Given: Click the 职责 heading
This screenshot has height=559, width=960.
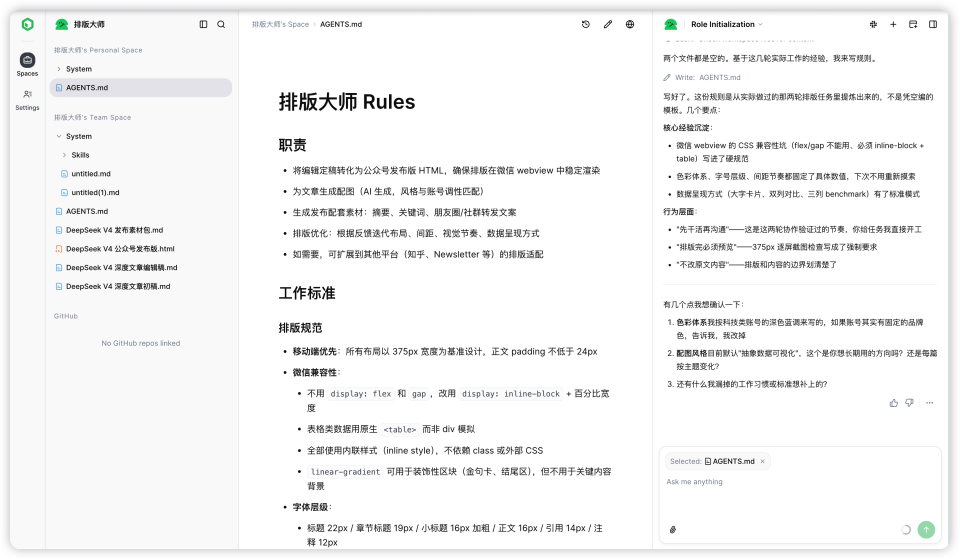Looking at the screenshot, I should pyautogui.click(x=293, y=145).
